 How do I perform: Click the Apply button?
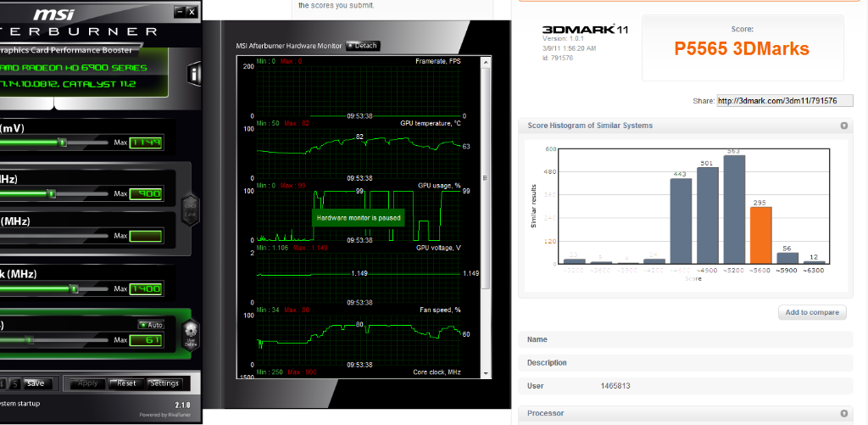click(x=87, y=383)
